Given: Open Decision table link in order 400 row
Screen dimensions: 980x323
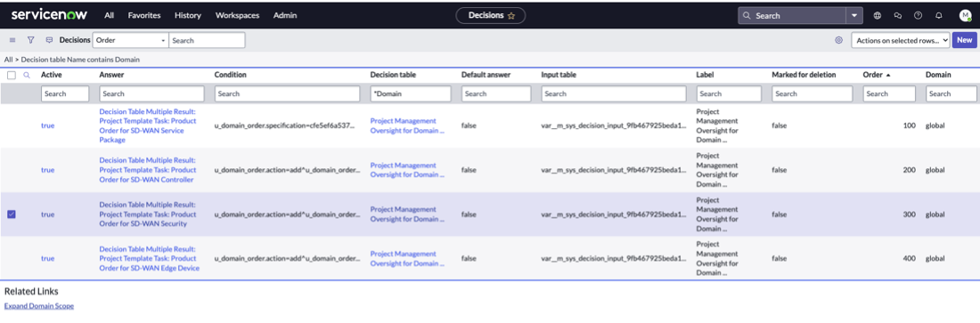Looking at the screenshot, I should (x=407, y=259).
